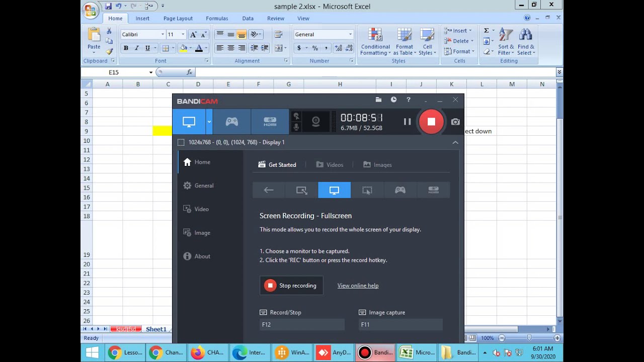Choose fullscreen mode in the mode row
Viewport: 644px width, 362px height.
(x=334, y=190)
